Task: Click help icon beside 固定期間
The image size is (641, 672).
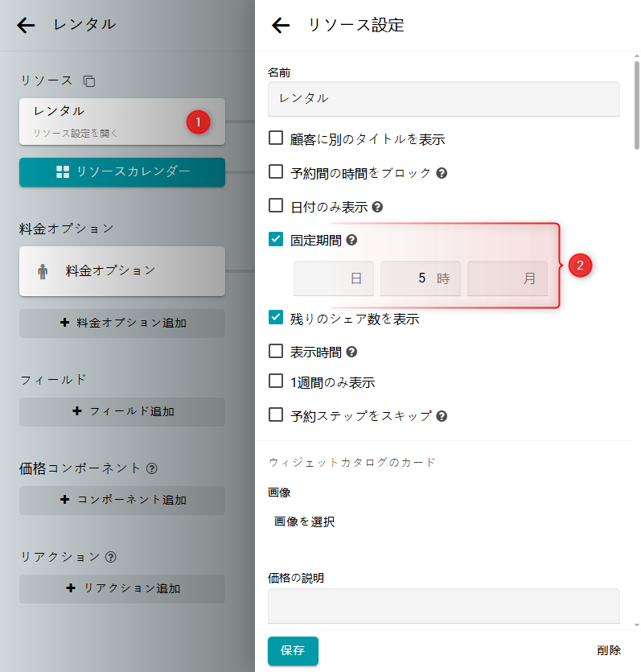Action: (x=351, y=240)
